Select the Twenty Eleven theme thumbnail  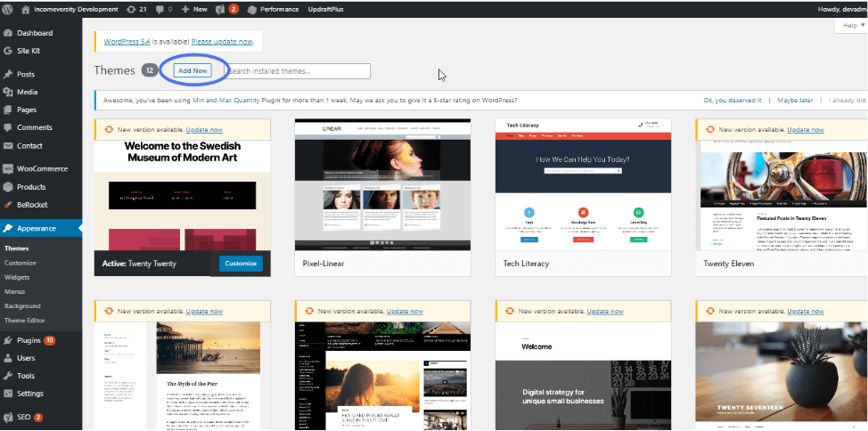point(782,195)
